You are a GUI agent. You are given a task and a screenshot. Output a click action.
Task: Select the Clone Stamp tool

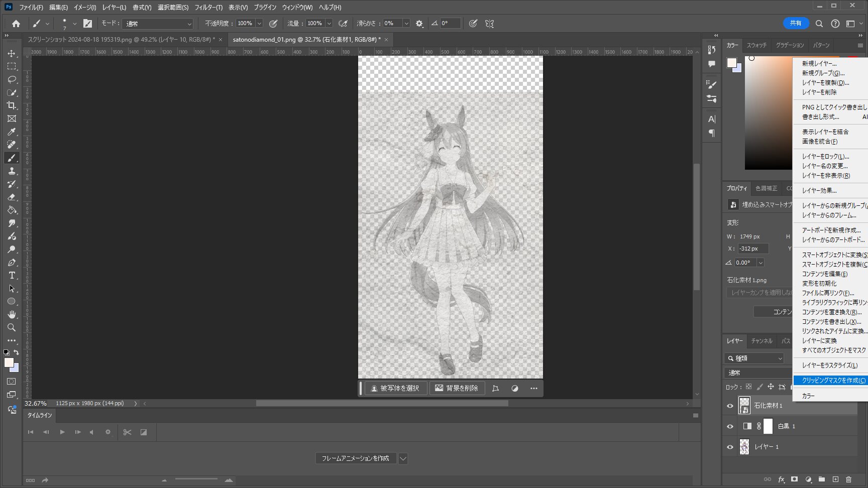coord(12,171)
